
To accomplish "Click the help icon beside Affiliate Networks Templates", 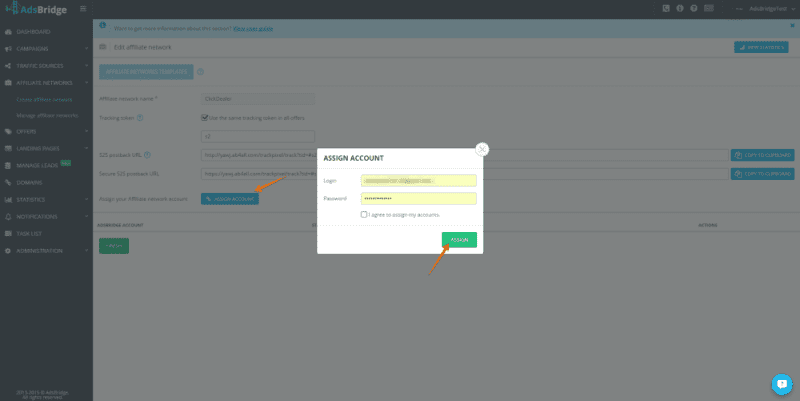I will click(x=201, y=72).
